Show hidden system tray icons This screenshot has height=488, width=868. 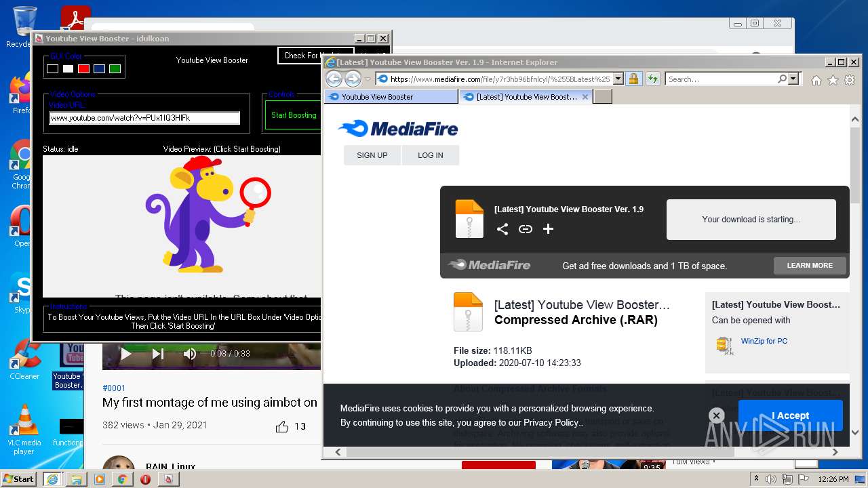coord(756,479)
